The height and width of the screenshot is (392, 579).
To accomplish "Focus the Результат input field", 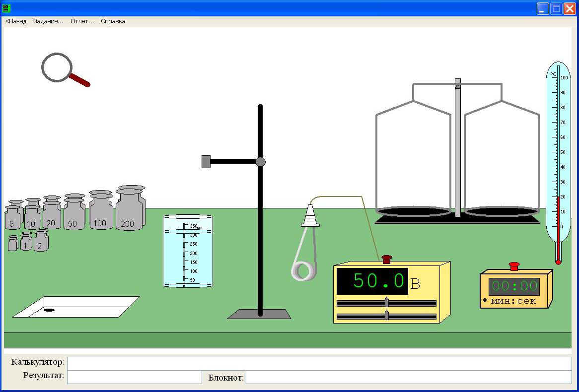I will 134,377.
